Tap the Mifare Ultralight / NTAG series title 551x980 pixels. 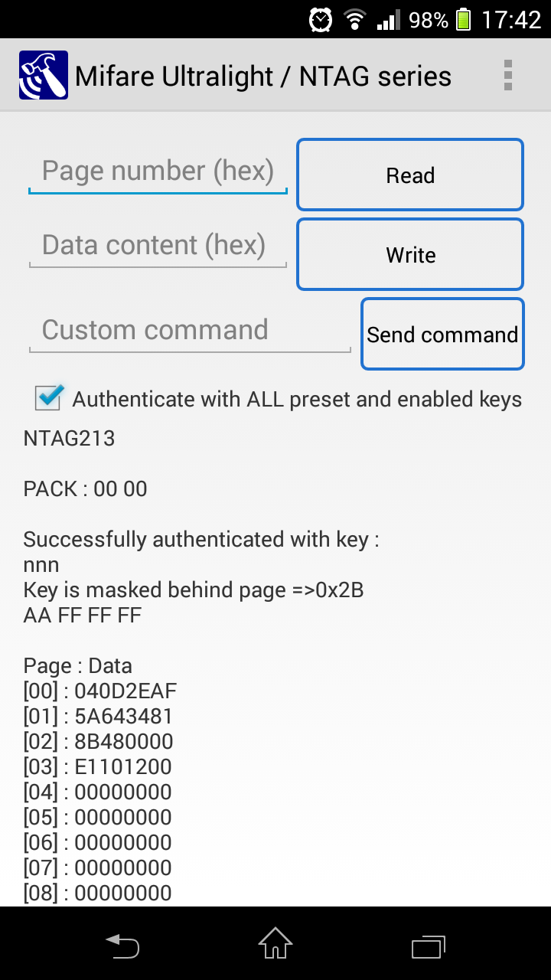pyautogui.click(x=263, y=76)
